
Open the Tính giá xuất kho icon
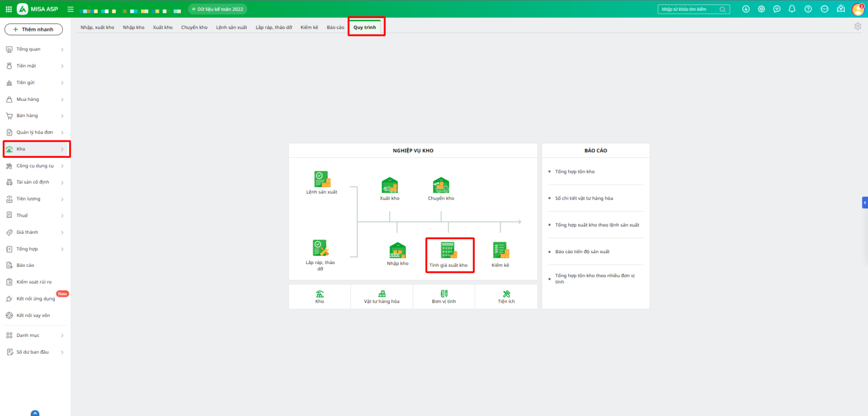[x=449, y=251]
